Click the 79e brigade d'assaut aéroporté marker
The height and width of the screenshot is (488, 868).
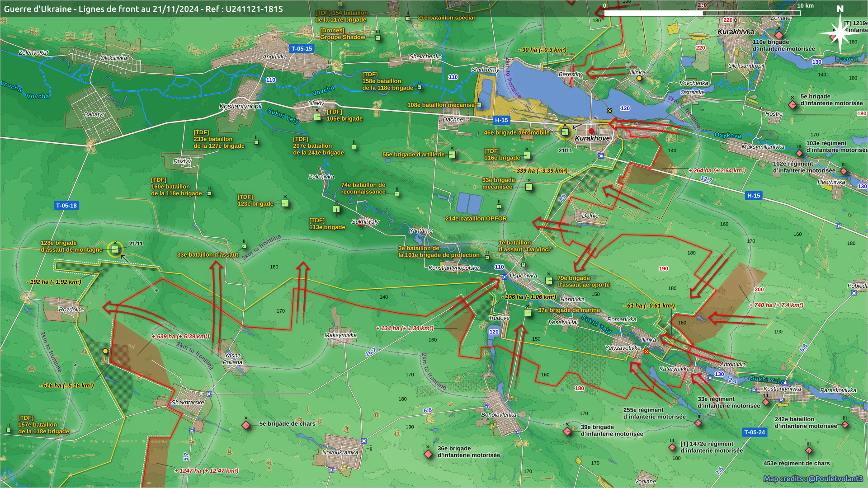tap(549, 281)
